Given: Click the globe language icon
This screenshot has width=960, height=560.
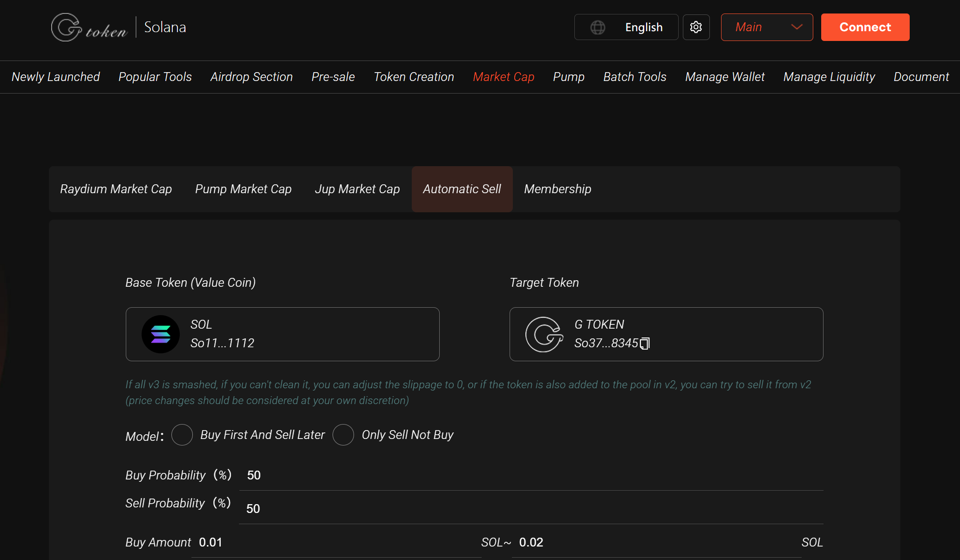Looking at the screenshot, I should (598, 27).
